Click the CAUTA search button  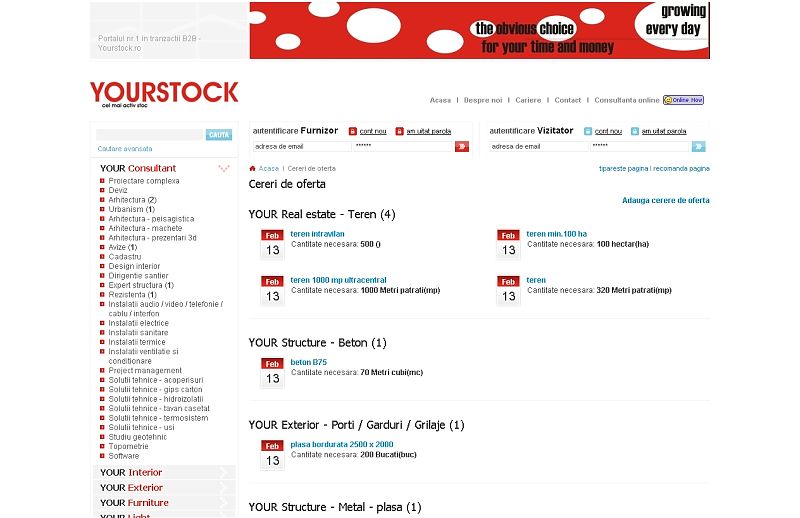tap(219, 135)
